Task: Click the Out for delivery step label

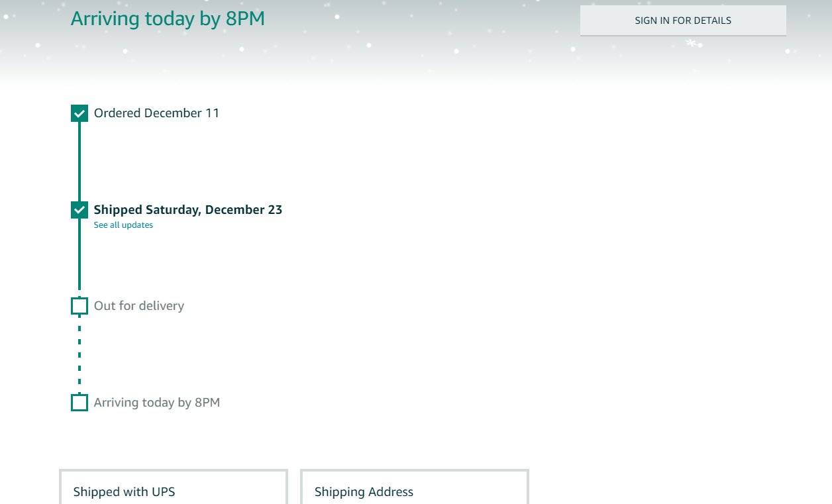Action: click(139, 306)
